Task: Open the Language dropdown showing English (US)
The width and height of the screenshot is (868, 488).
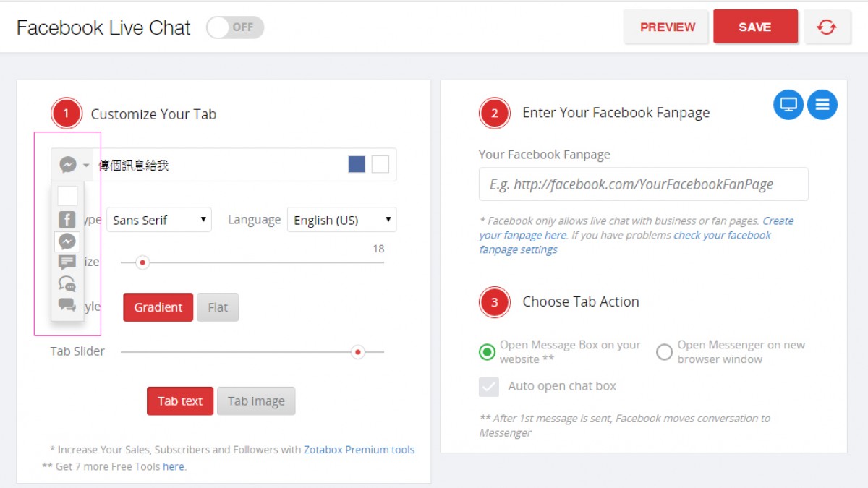Action: [x=341, y=220]
